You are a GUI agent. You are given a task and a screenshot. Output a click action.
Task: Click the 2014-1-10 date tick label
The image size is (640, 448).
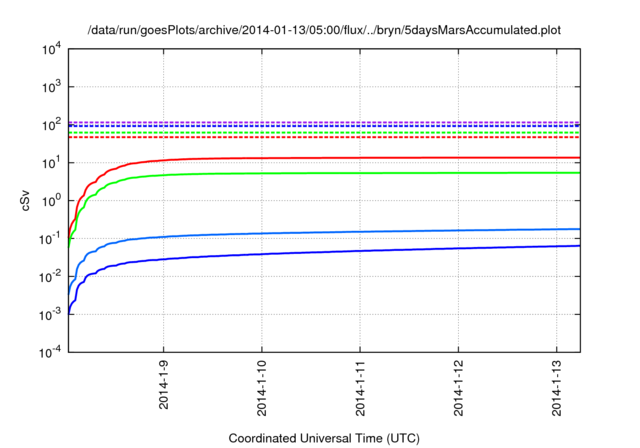tap(262, 388)
